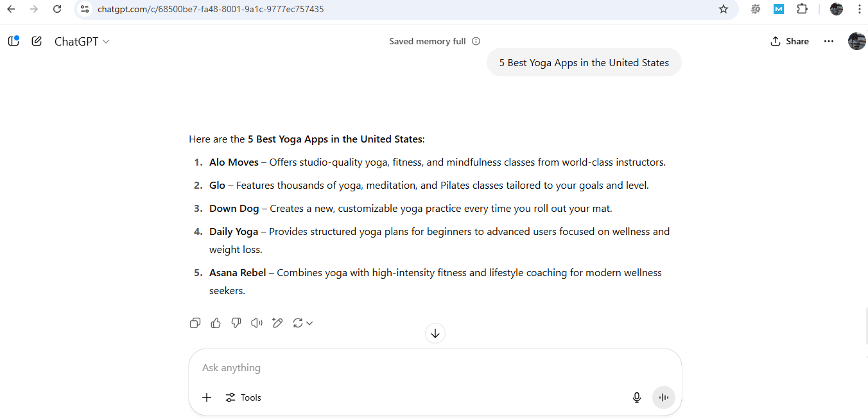Viewport: 868px width, 418px height.
Task: Open conversation options three-dot menu
Action: (829, 41)
